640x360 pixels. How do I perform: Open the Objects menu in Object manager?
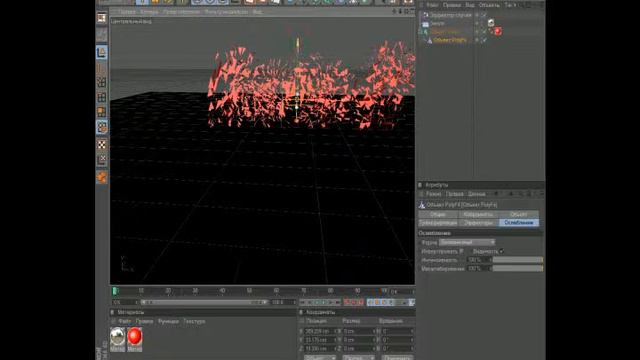point(489,5)
